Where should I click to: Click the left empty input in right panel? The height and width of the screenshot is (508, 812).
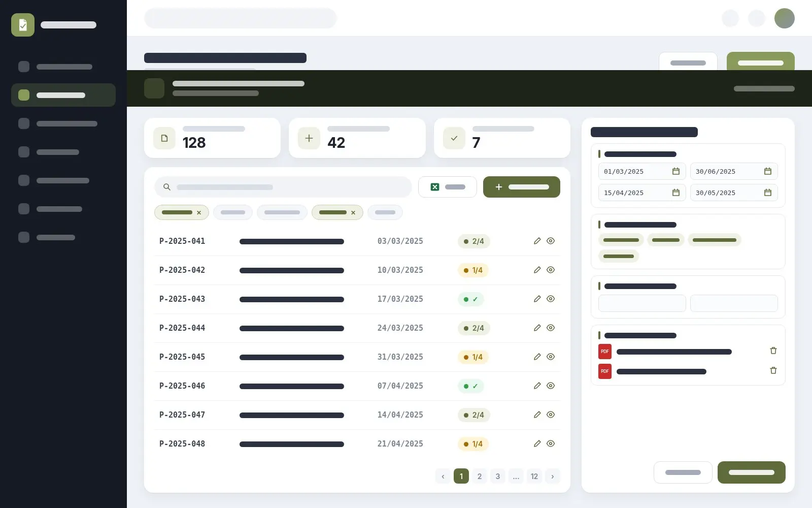642,303
